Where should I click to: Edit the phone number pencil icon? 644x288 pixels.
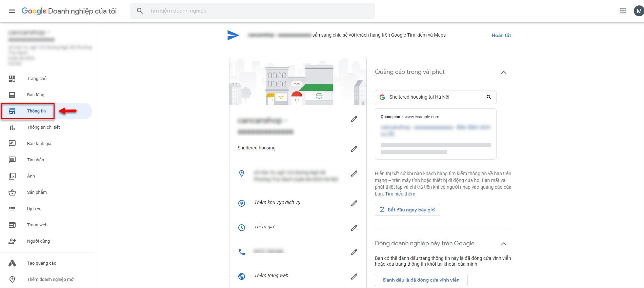354,252
